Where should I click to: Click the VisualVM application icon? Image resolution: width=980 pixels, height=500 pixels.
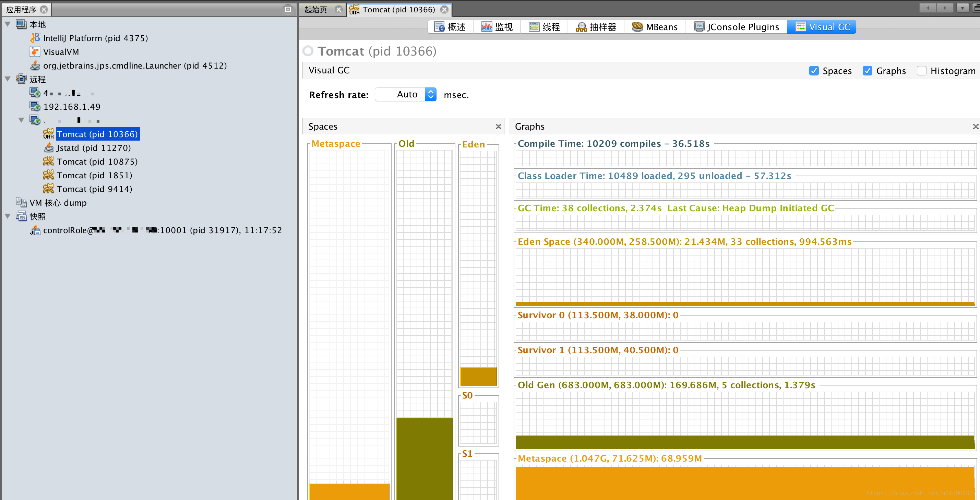35,51
